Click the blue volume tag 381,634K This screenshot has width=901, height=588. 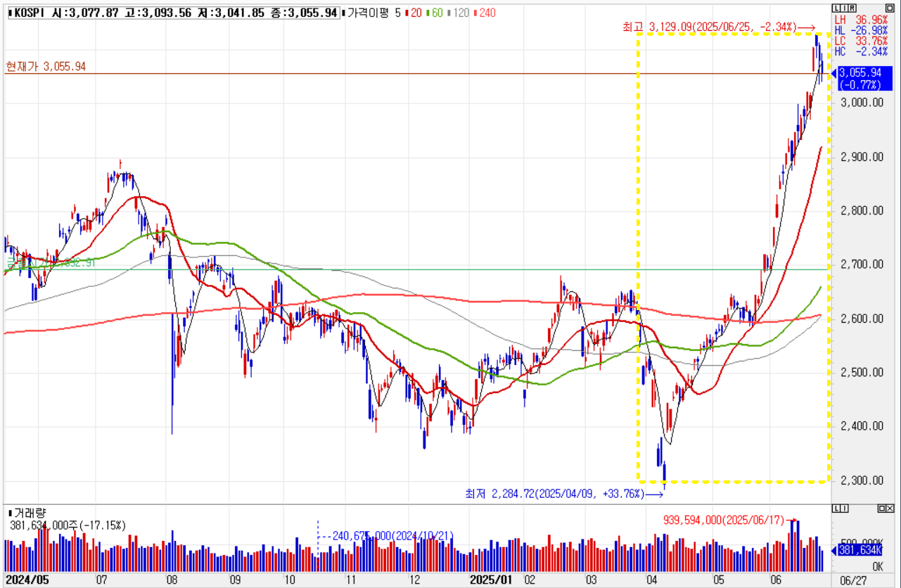[860, 551]
